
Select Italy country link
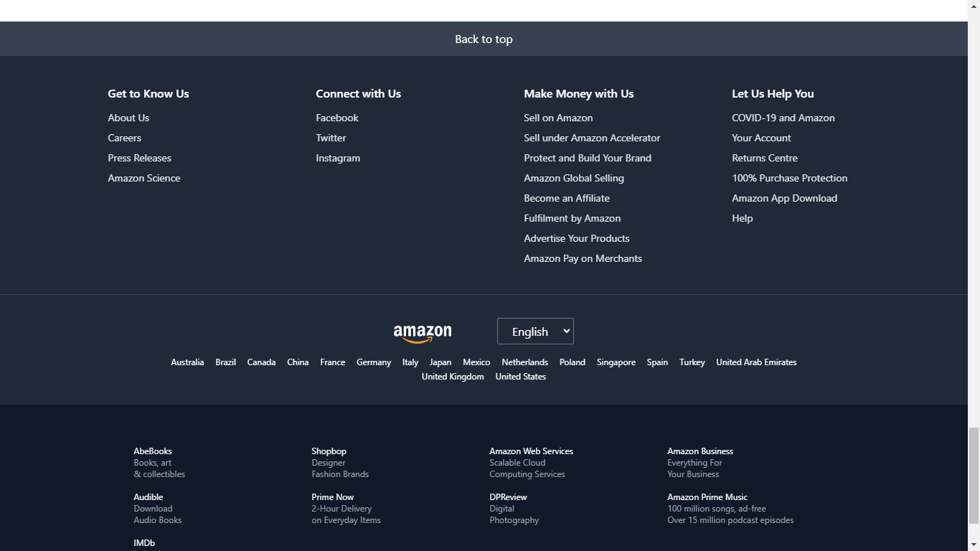[x=410, y=362]
